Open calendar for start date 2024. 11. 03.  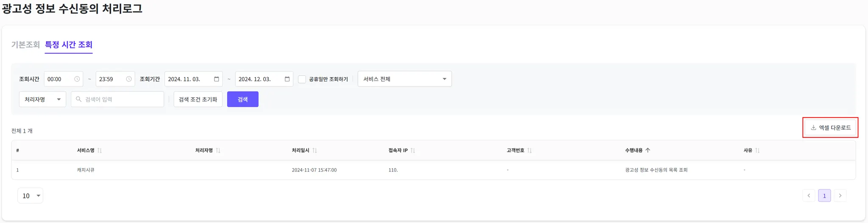pos(217,79)
